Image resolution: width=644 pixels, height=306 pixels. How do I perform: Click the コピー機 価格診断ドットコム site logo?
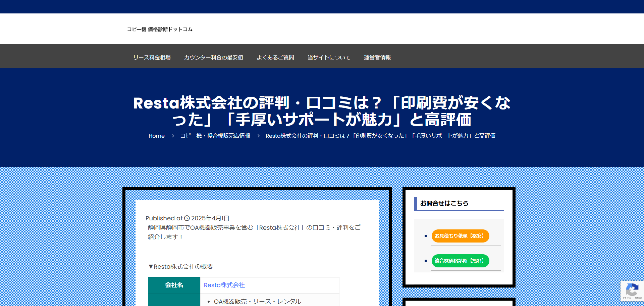coord(160,29)
